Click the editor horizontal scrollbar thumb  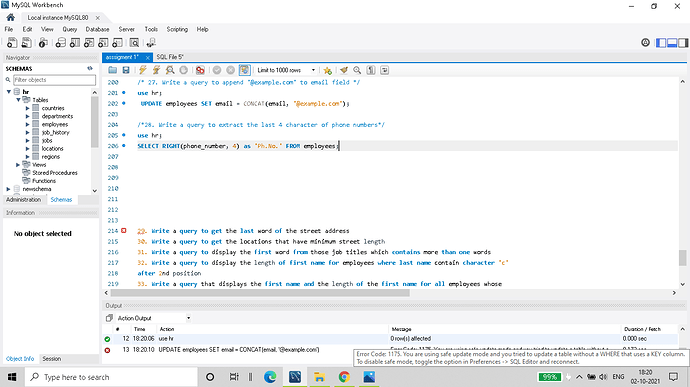click(x=260, y=293)
